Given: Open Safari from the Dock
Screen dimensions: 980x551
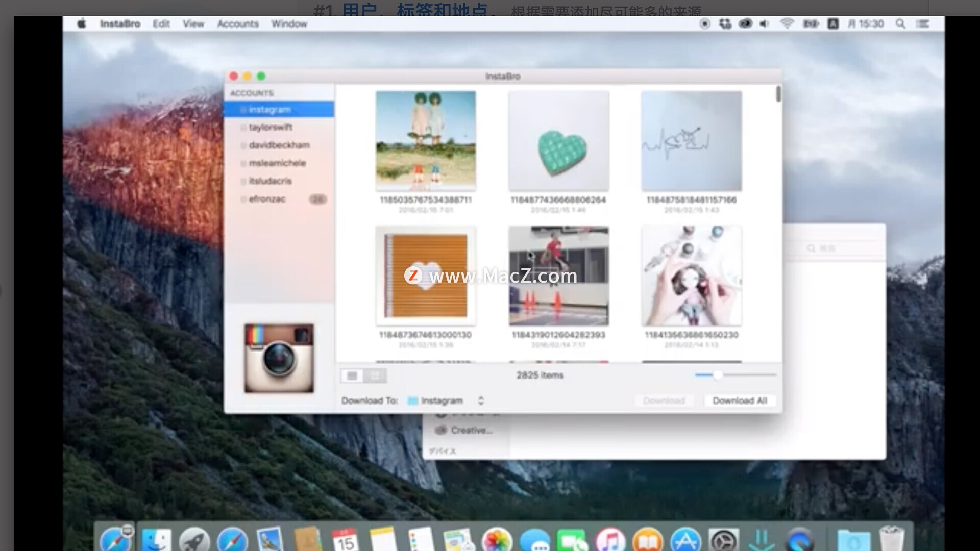Looking at the screenshot, I should [232, 541].
